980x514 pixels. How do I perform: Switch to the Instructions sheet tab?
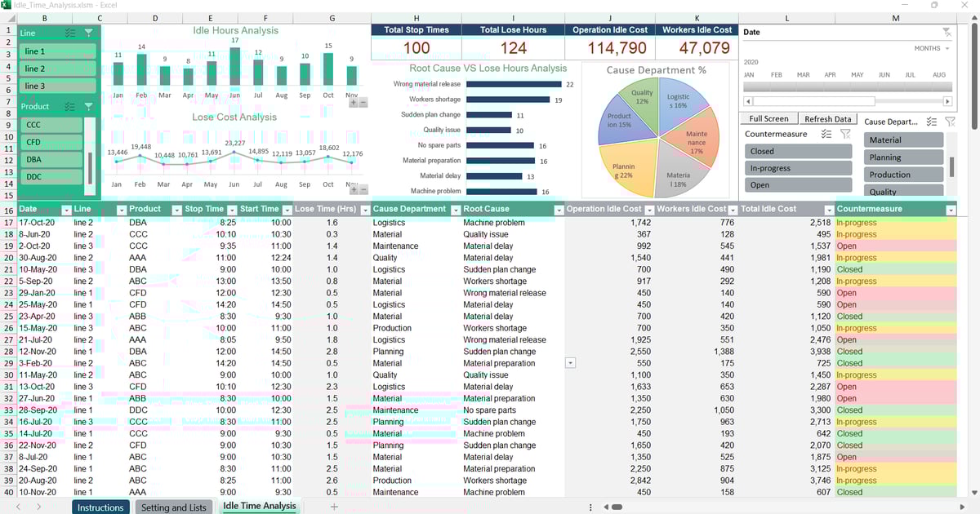100,507
